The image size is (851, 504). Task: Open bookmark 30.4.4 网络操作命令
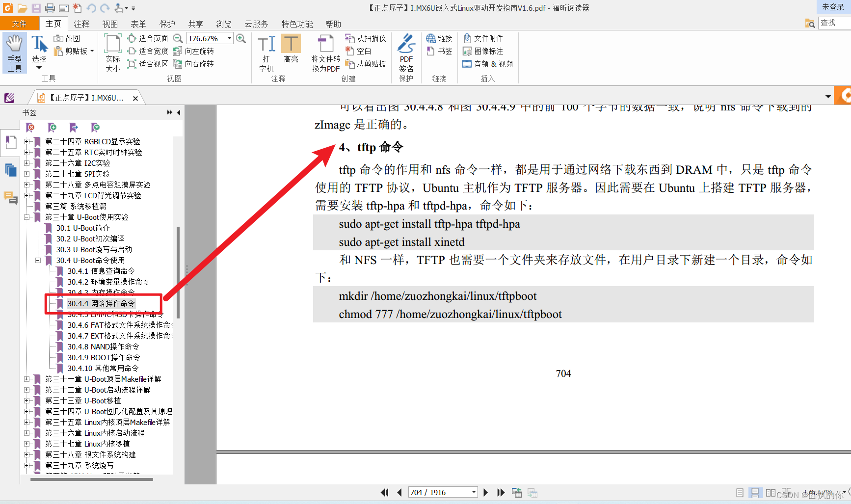point(101,303)
